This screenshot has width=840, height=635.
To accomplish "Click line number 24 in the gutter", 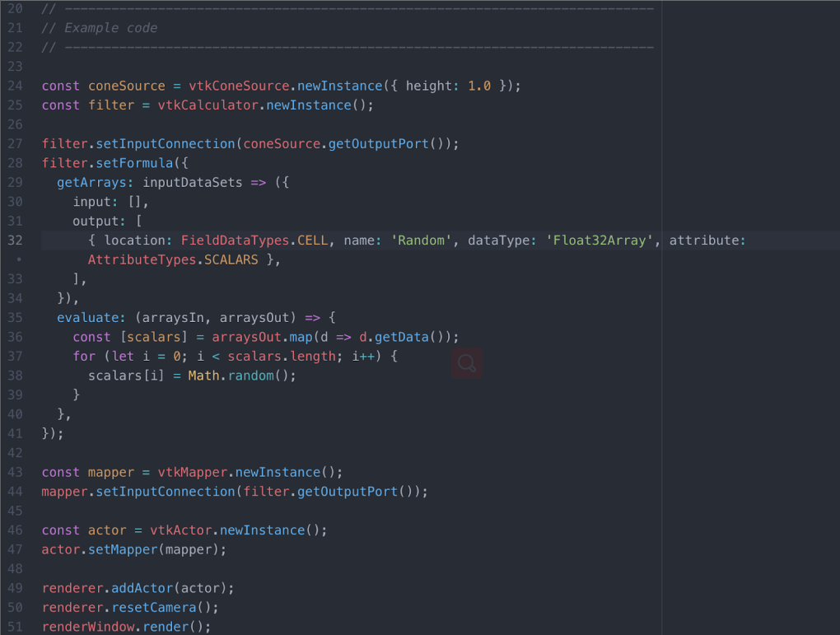I will (x=15, y=86).
